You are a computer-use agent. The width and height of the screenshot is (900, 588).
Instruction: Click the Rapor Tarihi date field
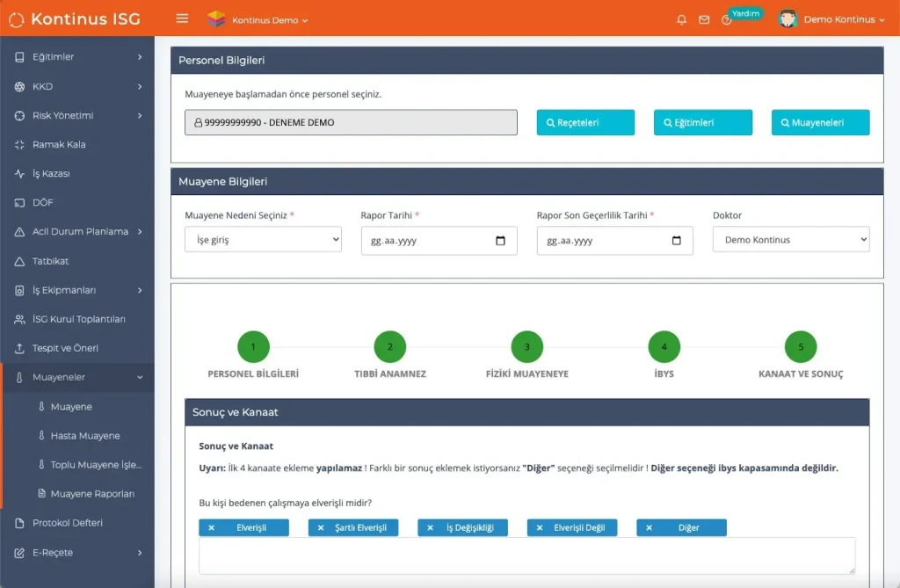click(439, 241)
